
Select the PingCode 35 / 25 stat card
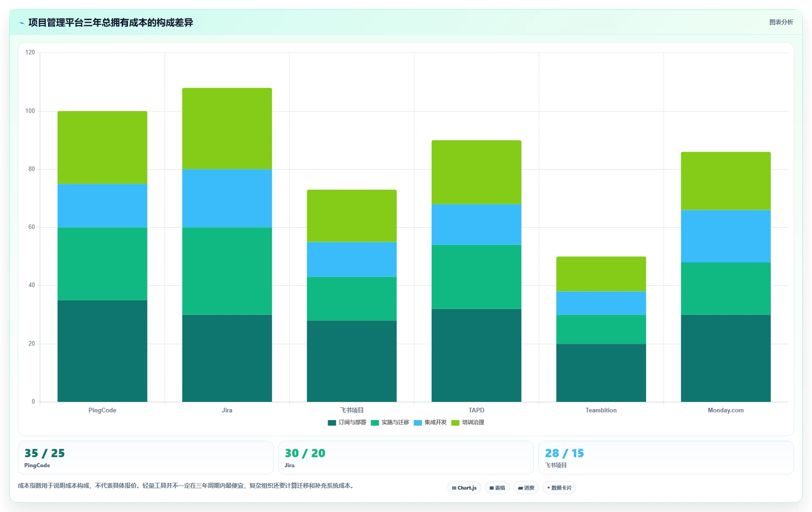point(146,458)
